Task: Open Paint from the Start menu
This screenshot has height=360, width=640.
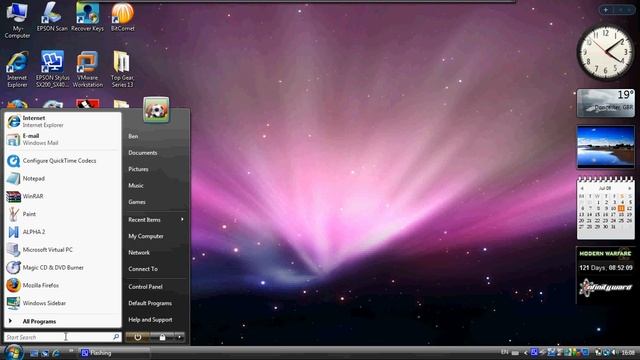Action: 62,214
